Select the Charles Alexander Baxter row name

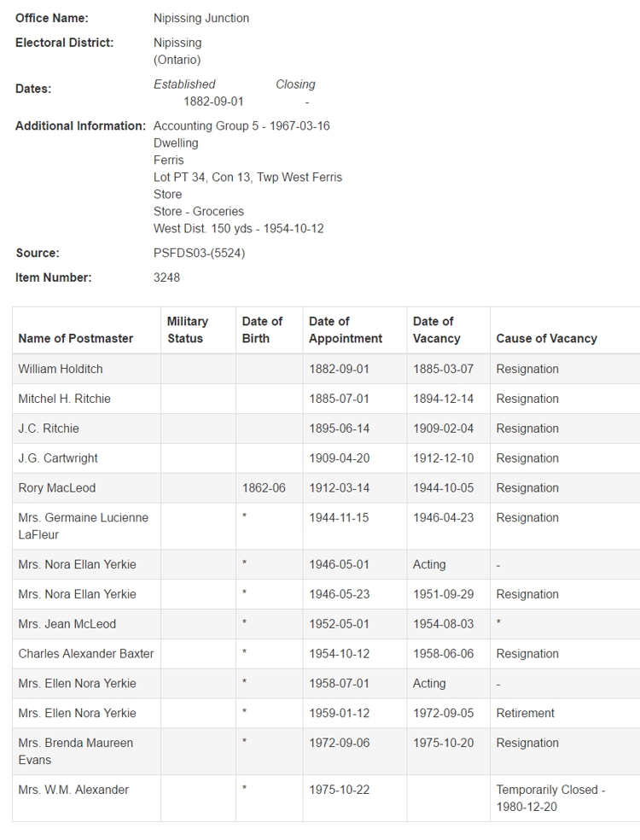[x=86, y=654]
